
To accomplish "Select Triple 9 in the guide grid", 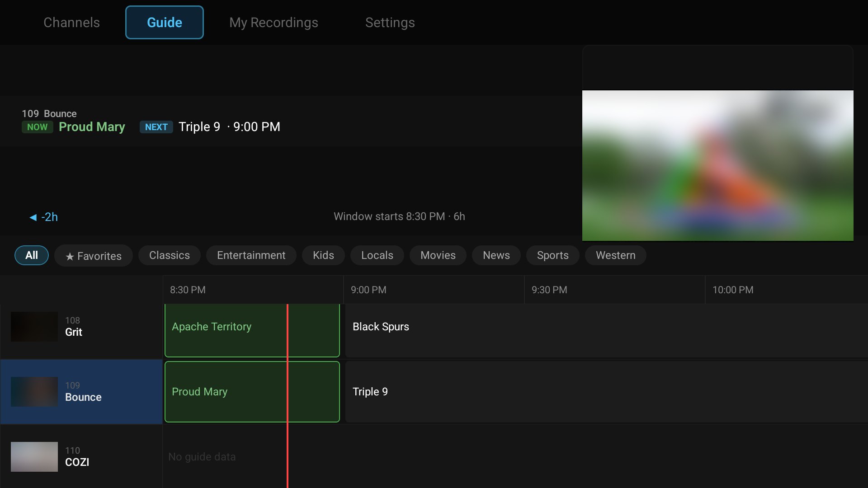I will point(606,392).
